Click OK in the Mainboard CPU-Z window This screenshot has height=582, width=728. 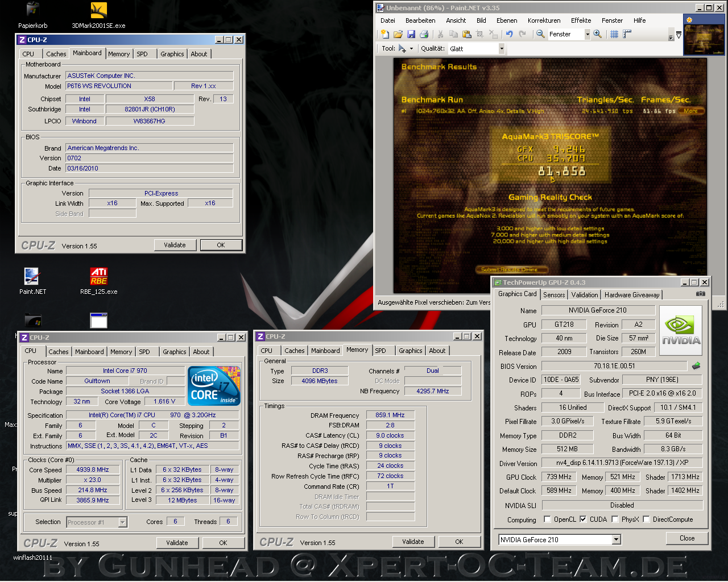point(221,245)
